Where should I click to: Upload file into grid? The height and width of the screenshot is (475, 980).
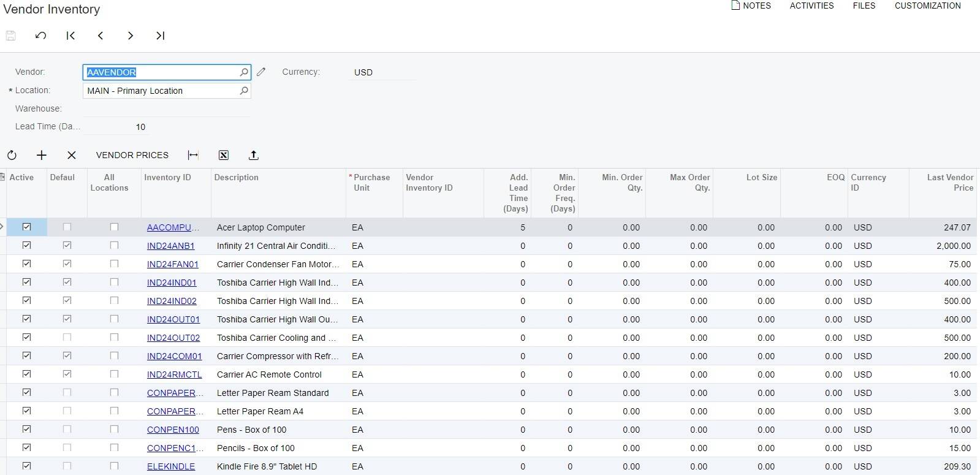tap(254, 155)
